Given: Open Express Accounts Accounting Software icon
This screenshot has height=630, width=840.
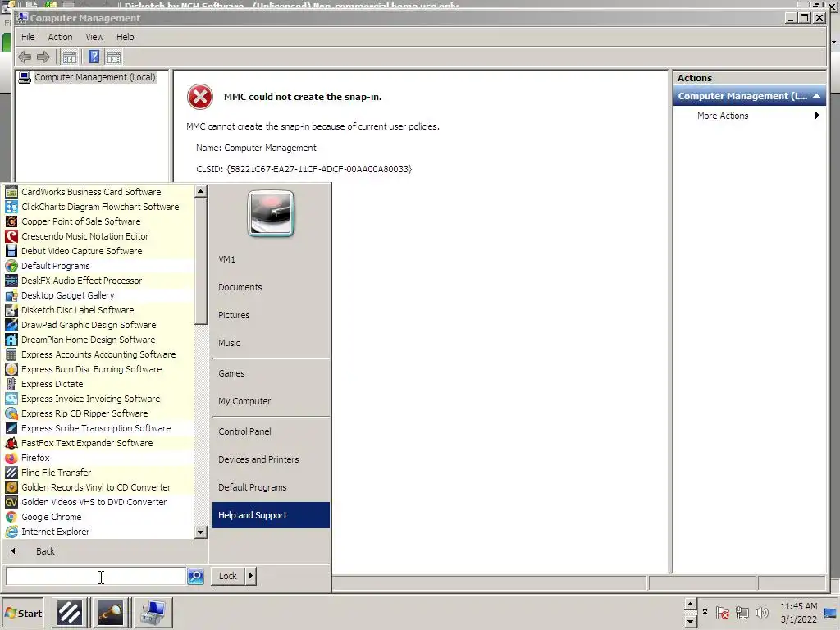Looking at the screenshot, I should tap(11, 354).
